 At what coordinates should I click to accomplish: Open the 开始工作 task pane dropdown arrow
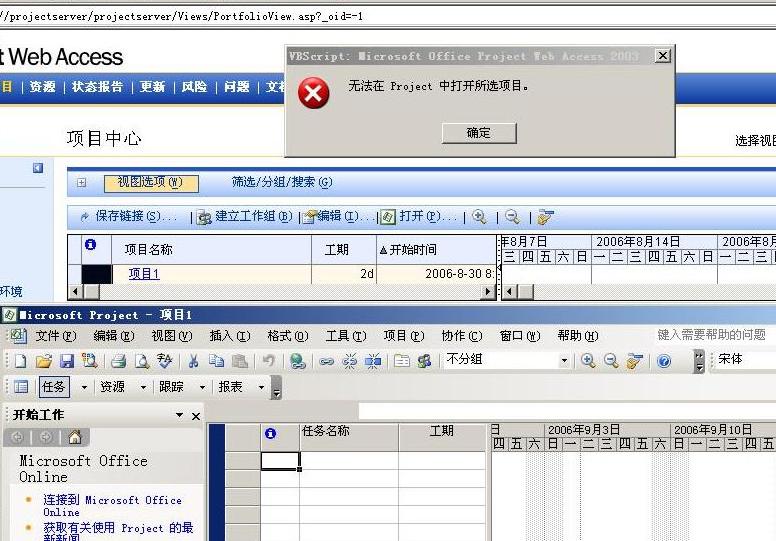(180, 415)
